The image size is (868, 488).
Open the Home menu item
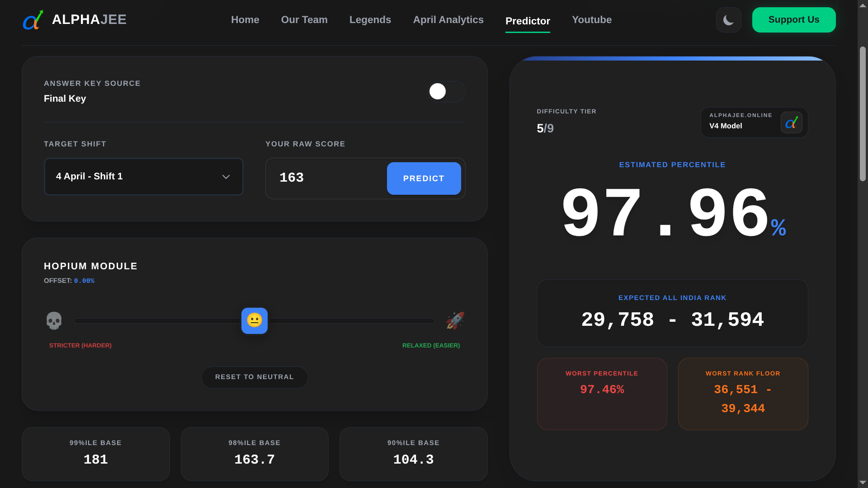point(245,20)
